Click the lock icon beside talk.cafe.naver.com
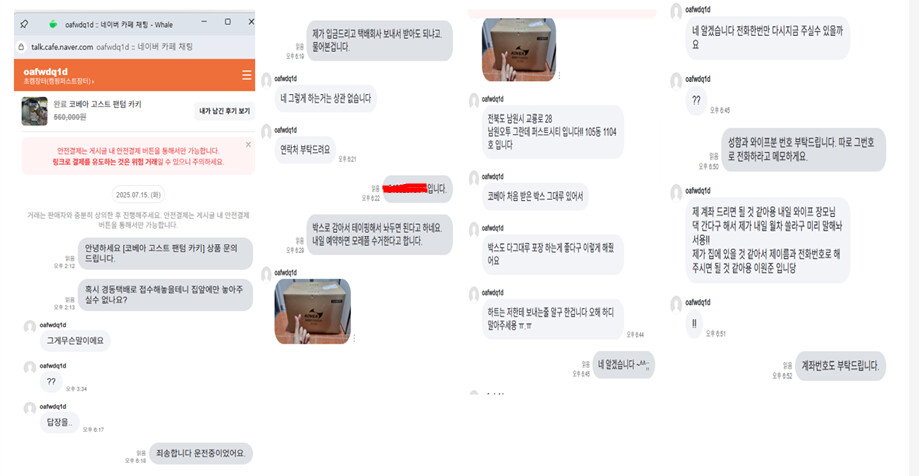 click(x=22, y=46)
